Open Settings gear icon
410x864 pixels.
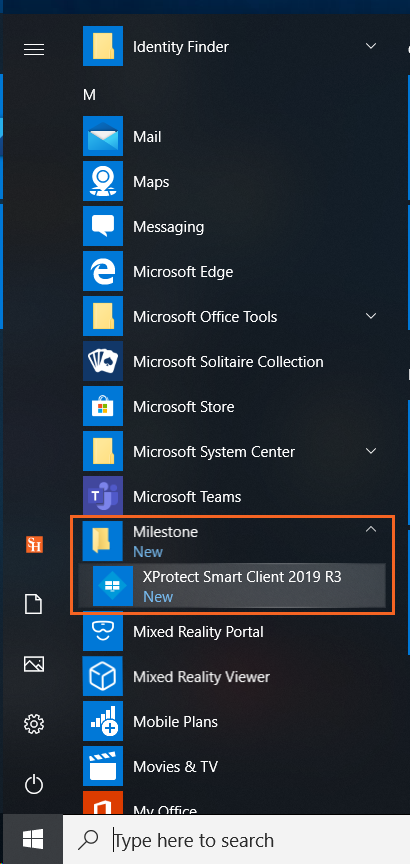coord(34,723)
